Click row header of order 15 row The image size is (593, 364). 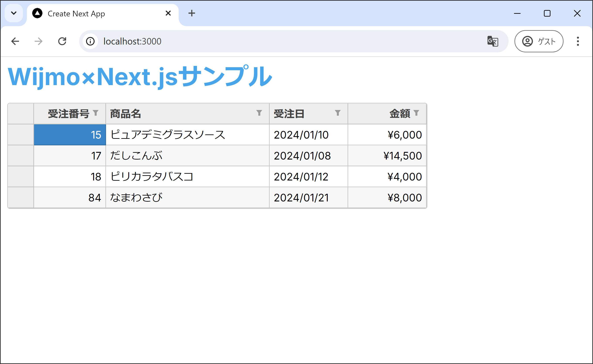[x=21, y=135]
